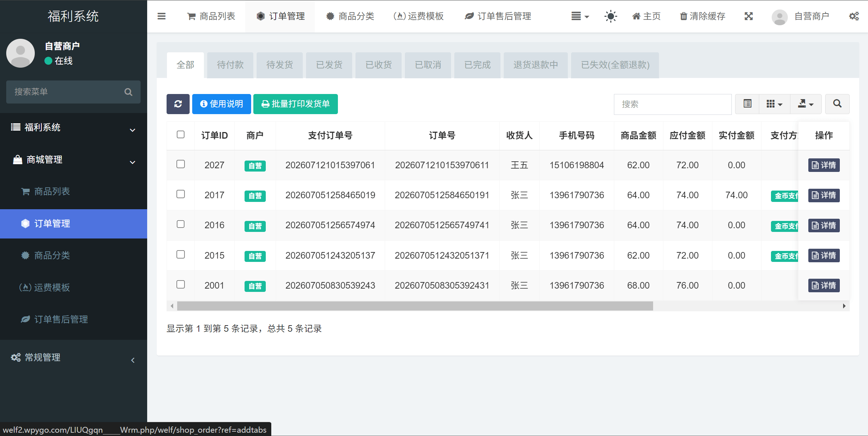The height and width of the screenshot is (436, 868).
Task: Toggle the table card view icon
Action: click(747, 104)
